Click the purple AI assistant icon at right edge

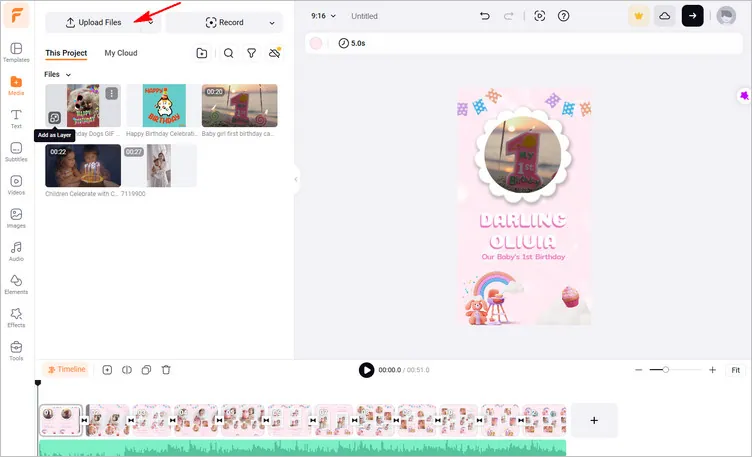tap(744, 95)
